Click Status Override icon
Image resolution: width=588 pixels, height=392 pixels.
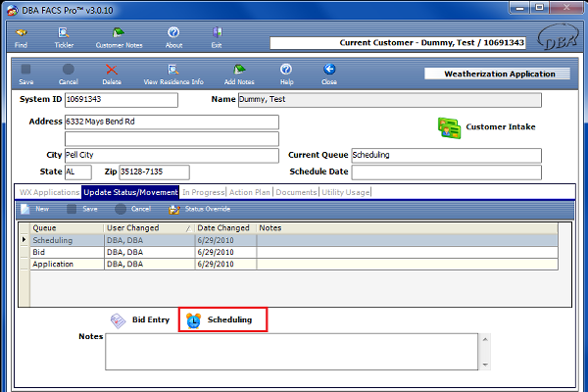[174, 210]
